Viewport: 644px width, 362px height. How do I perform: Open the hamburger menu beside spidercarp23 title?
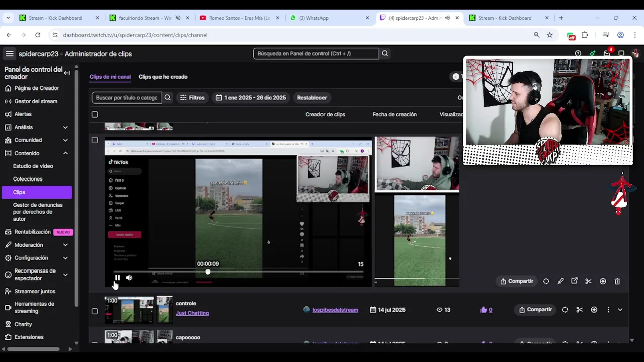coord(9,54)
